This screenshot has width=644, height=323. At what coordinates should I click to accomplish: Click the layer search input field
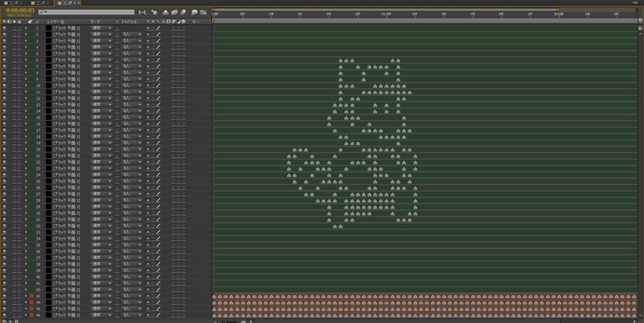[86, 12]
